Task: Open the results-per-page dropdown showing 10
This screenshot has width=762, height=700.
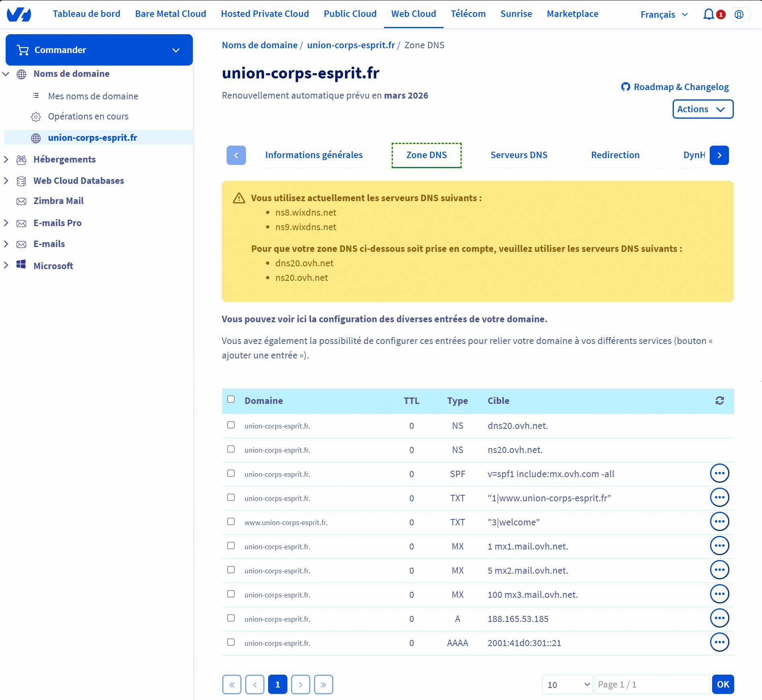Action: coord(567,684)
